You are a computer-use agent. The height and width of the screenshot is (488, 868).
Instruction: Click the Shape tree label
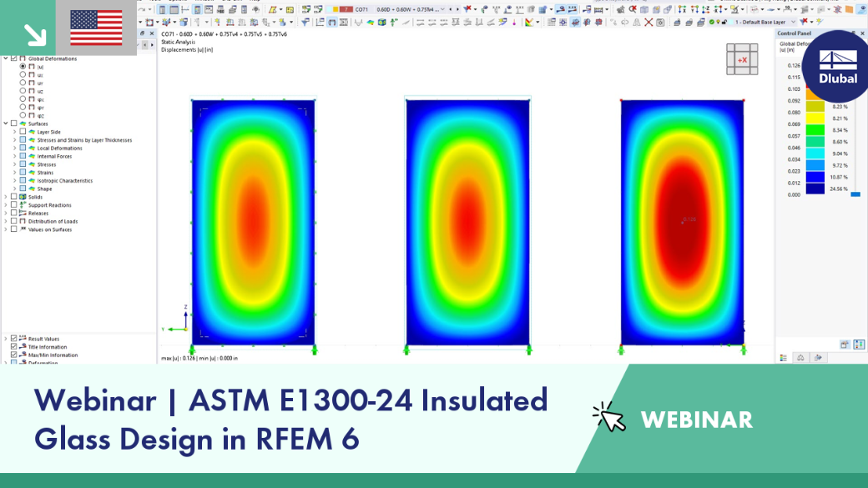coord(44,189)
